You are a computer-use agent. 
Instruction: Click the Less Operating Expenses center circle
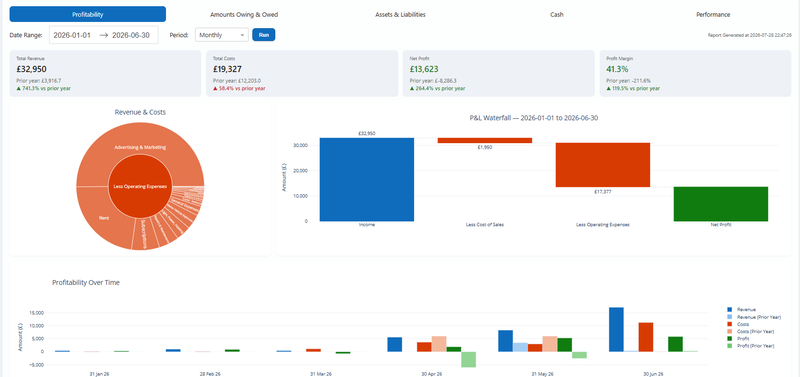point(140,186)
